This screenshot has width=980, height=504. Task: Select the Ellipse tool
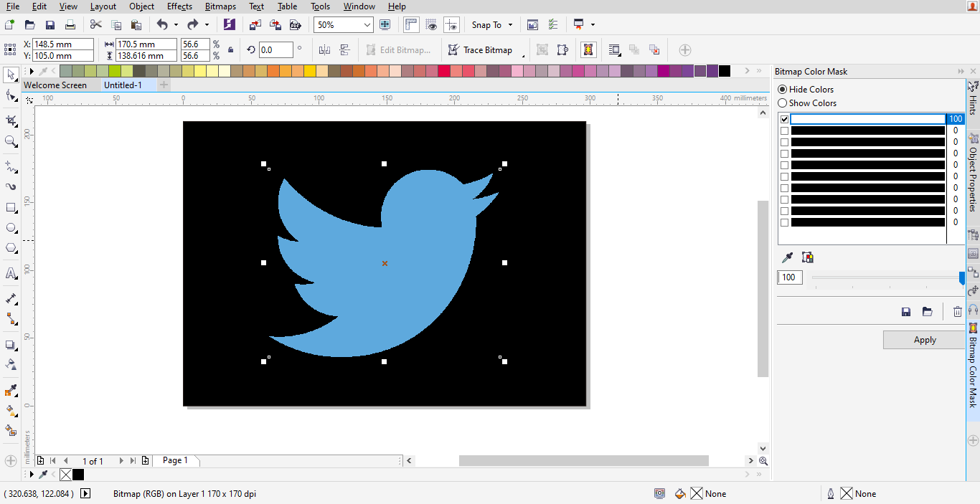tap(11, 229)
